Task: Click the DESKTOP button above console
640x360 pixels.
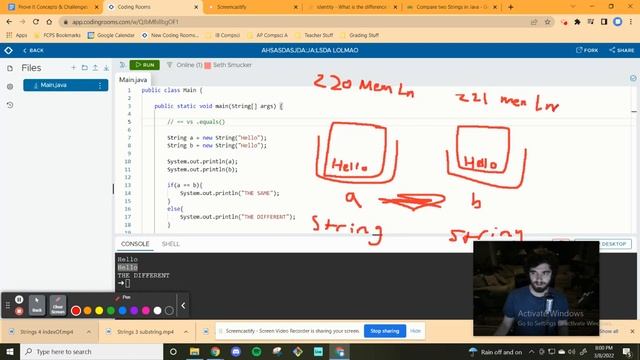Action: (x=603, y=244)
